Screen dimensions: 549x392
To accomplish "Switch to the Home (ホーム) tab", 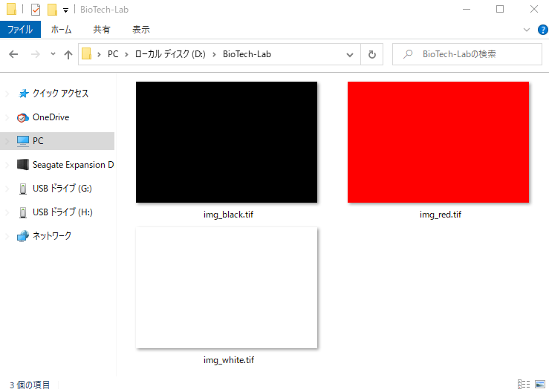I will tap(61, 30).
